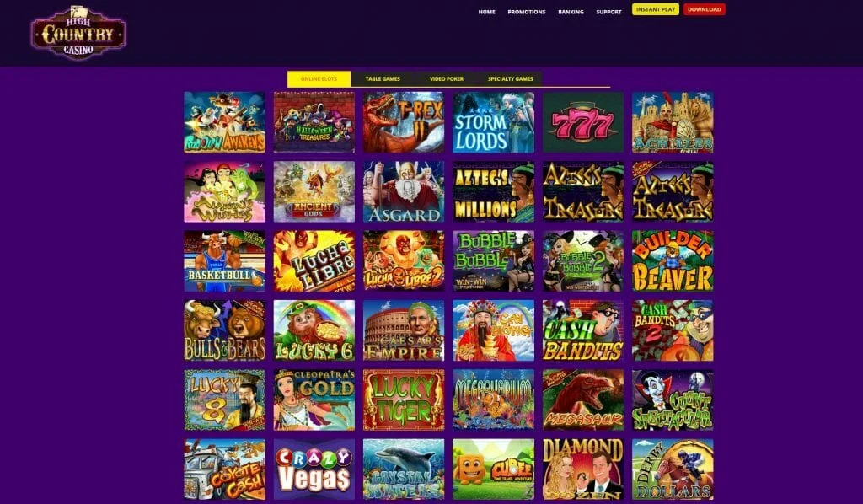863x504 pixels.
Task: Switch to the Table Games tab
Action: [383, 78]
